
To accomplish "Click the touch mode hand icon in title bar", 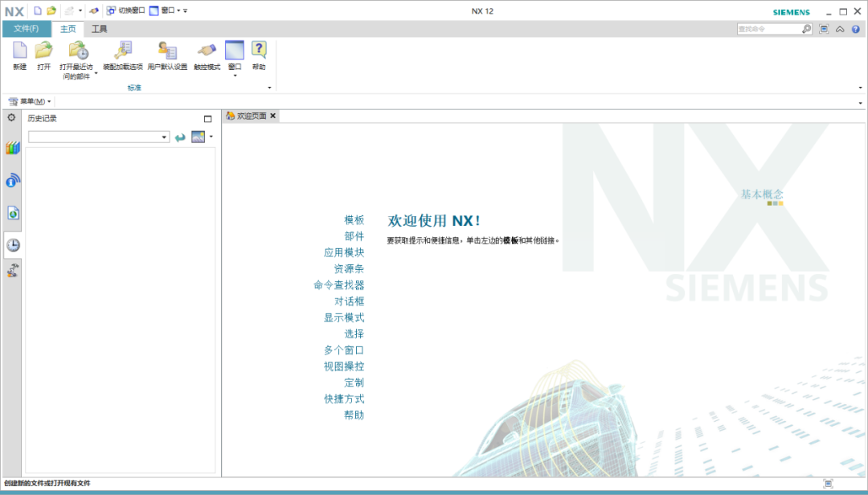I will (93, 10).
